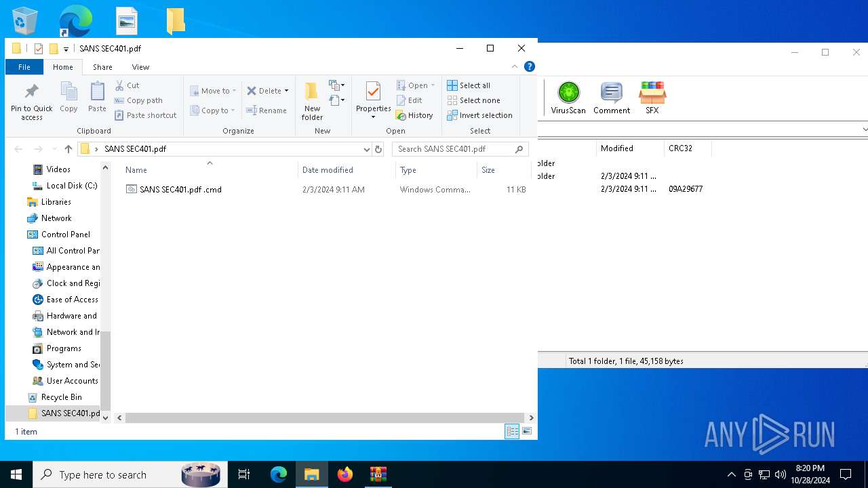Open the Move to dropdown

213,91
